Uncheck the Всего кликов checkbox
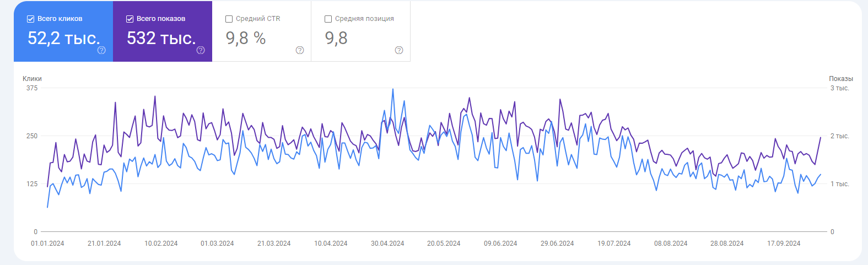Screen dimensions: 868x265 coord(31,19)
